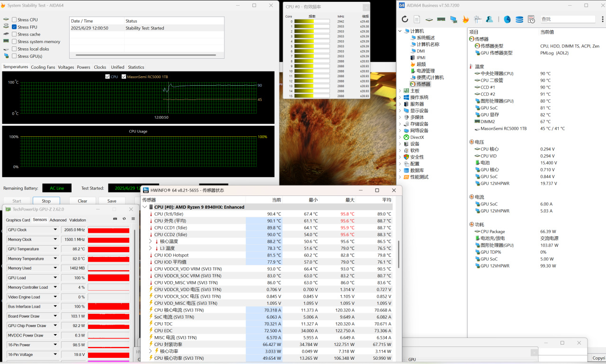Open the report page icon in AIDA64 toolbar

click(417, 19)
